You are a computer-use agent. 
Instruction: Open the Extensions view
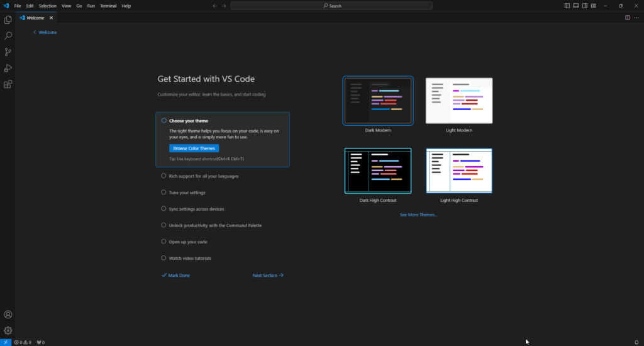tap(8, 84)
